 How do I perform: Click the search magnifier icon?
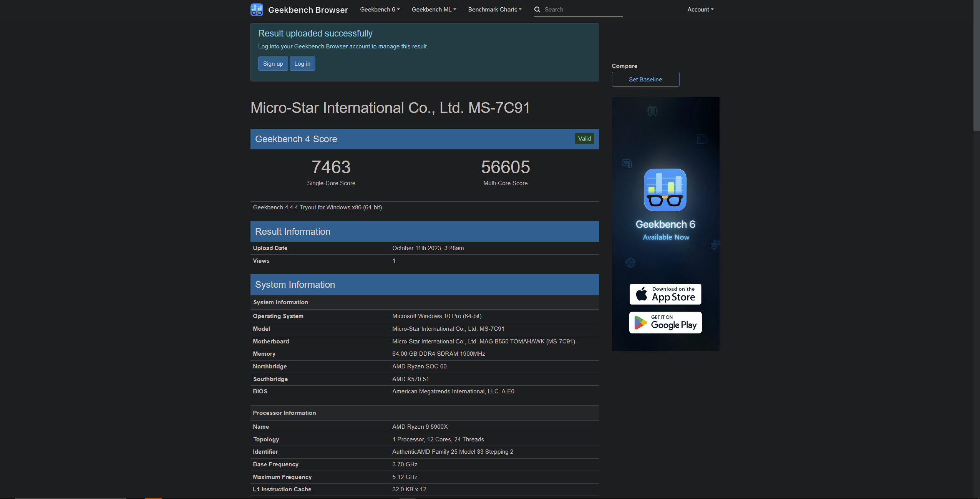[537, 10]
